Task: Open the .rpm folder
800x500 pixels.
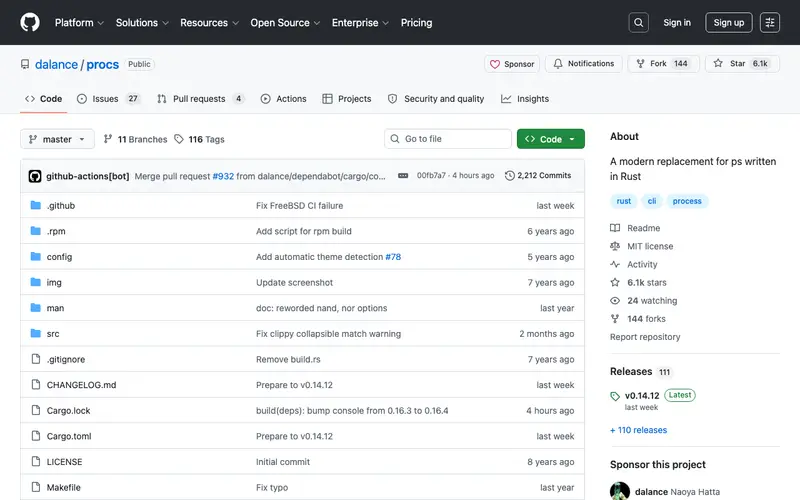Action: pos(56,231)
